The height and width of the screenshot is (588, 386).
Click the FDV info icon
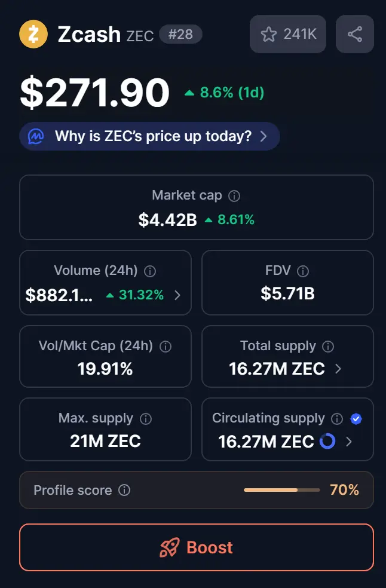pyautogui.click(x=303, y=271)
